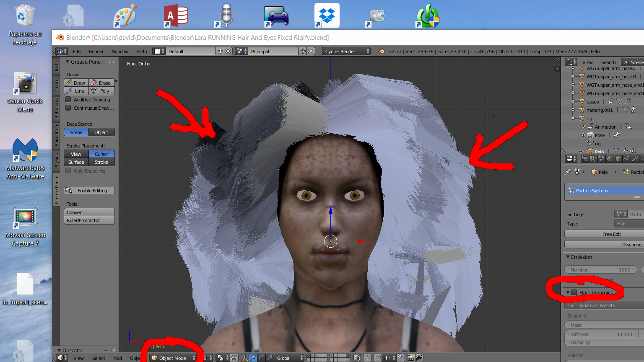Collapse the Grease Pencil panel
This screenshot has height=362, width=644.
point(68,62)
